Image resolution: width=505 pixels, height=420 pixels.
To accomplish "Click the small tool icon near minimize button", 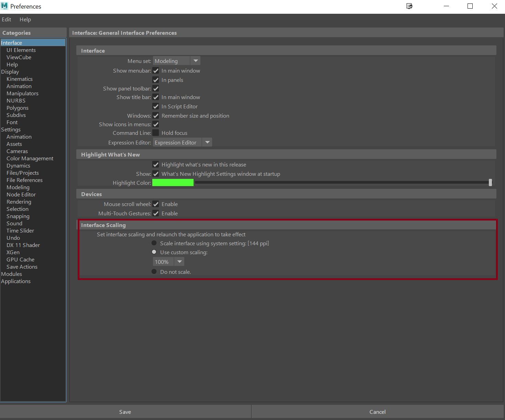I will pyautogui.click(x=409, y=6).
